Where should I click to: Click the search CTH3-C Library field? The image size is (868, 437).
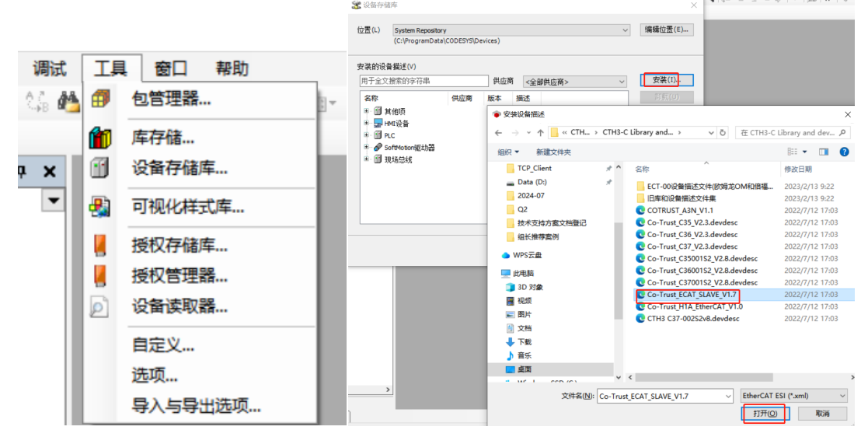pyautogui.click(x=792, y=132)
